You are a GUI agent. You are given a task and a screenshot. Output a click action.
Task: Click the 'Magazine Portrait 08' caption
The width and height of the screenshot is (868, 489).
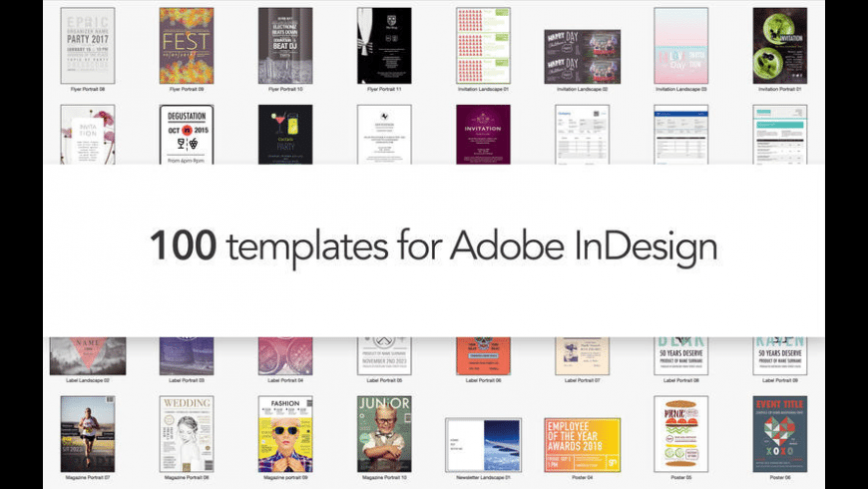coord(187,477)
